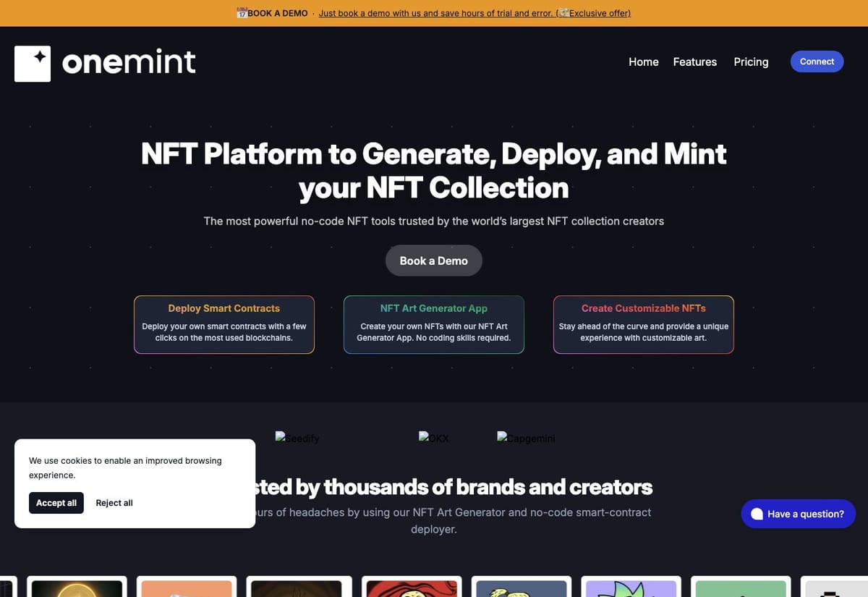Reject all cookies
The height and width of the screenshot is (597, 868).
[114, 503]
